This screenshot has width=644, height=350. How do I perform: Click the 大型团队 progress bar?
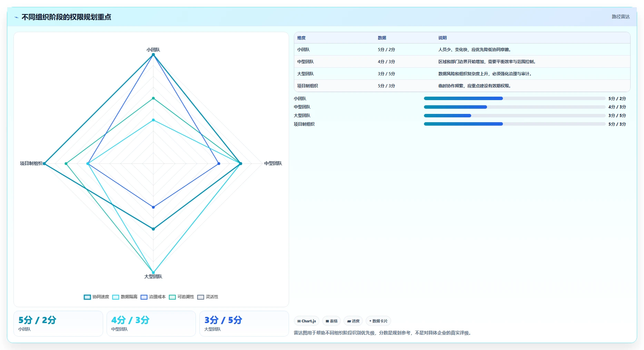coord(515,116)
